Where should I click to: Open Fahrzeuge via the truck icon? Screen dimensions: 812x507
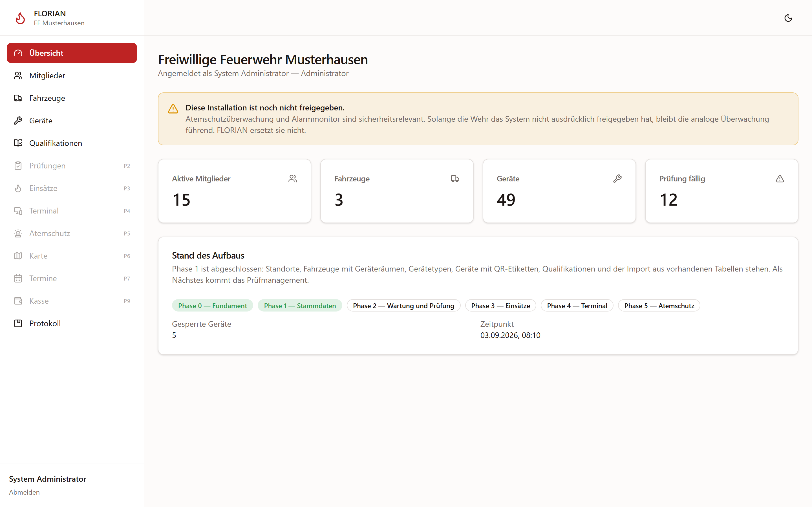coord(18,98)
